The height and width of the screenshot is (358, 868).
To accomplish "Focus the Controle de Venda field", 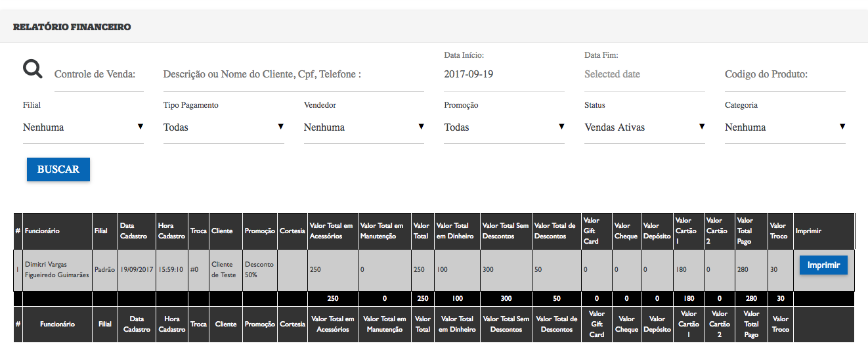I will [99, 75].
